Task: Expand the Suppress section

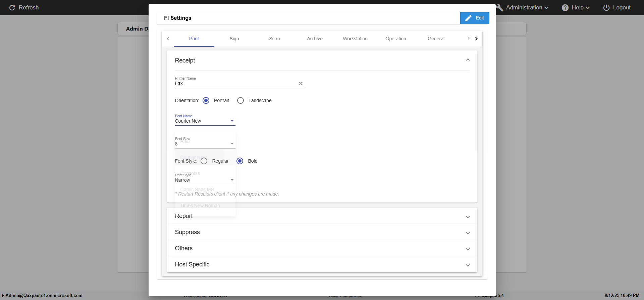Action: point(468,232)
